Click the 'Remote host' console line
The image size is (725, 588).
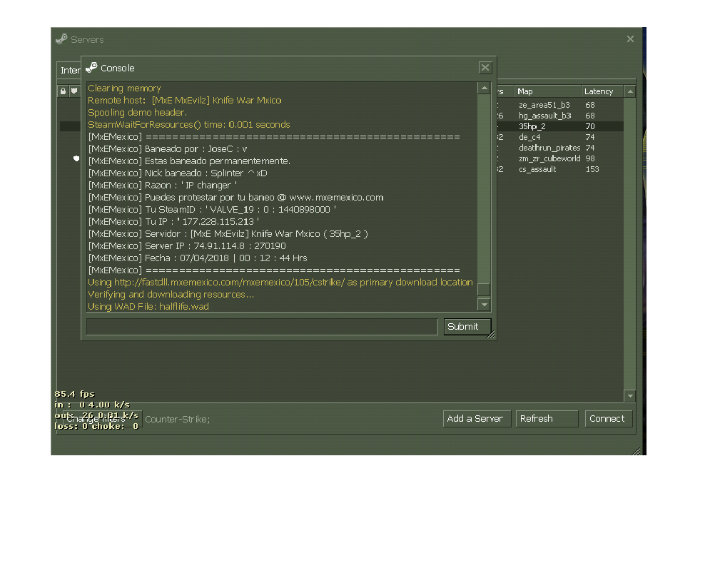point(185,101)
